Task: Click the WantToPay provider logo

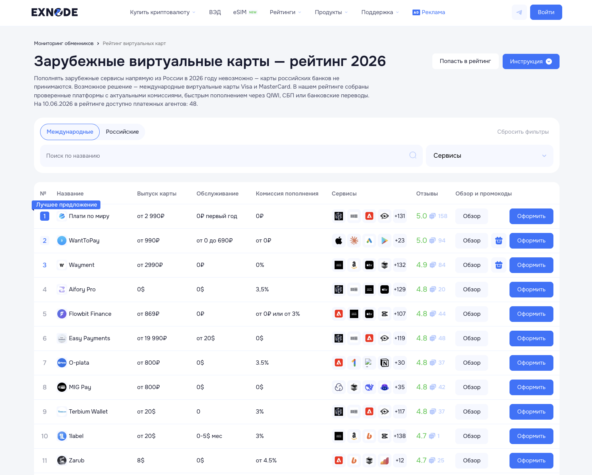Action: pyautogui.click(x=62, y=241)
